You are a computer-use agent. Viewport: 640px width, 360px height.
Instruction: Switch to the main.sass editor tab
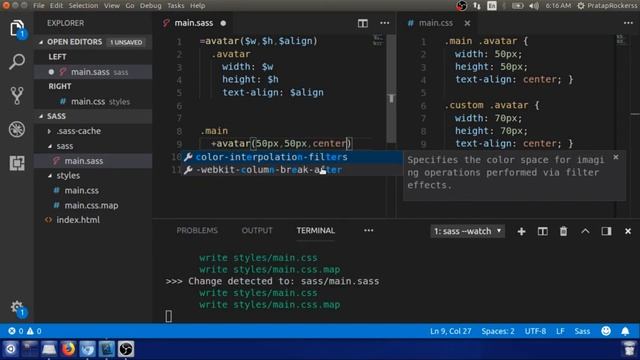193,23
